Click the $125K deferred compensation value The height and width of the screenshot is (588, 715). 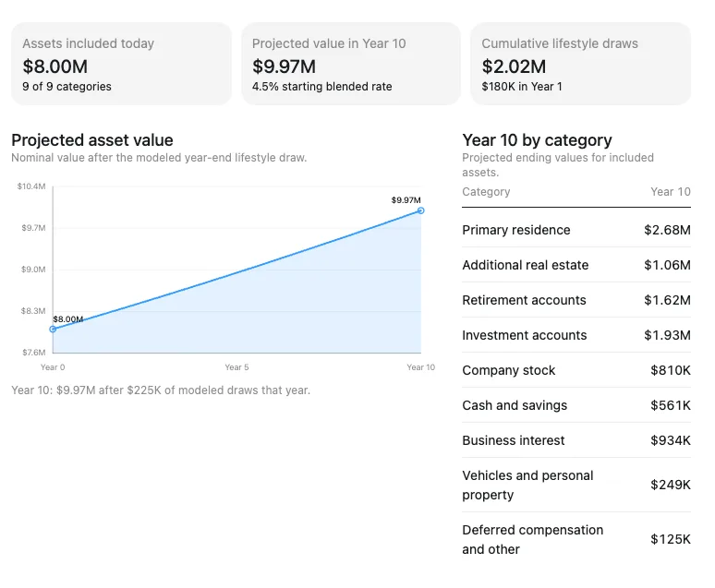[671, 539]
